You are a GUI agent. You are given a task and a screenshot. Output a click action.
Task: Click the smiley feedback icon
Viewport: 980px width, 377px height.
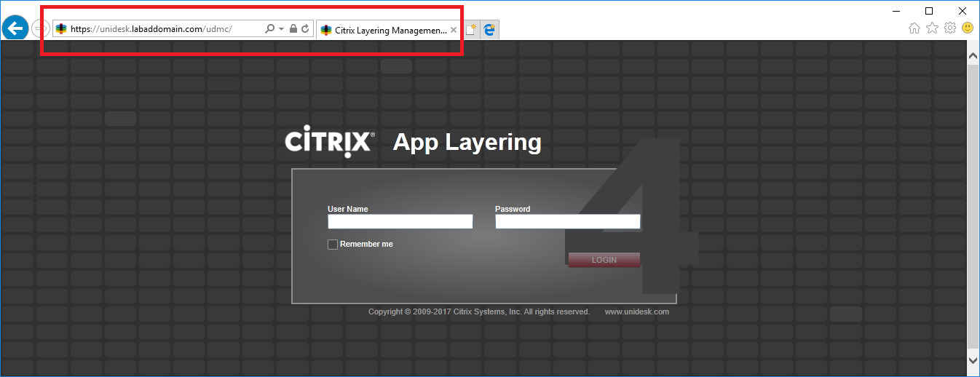[x=968, y=28]
